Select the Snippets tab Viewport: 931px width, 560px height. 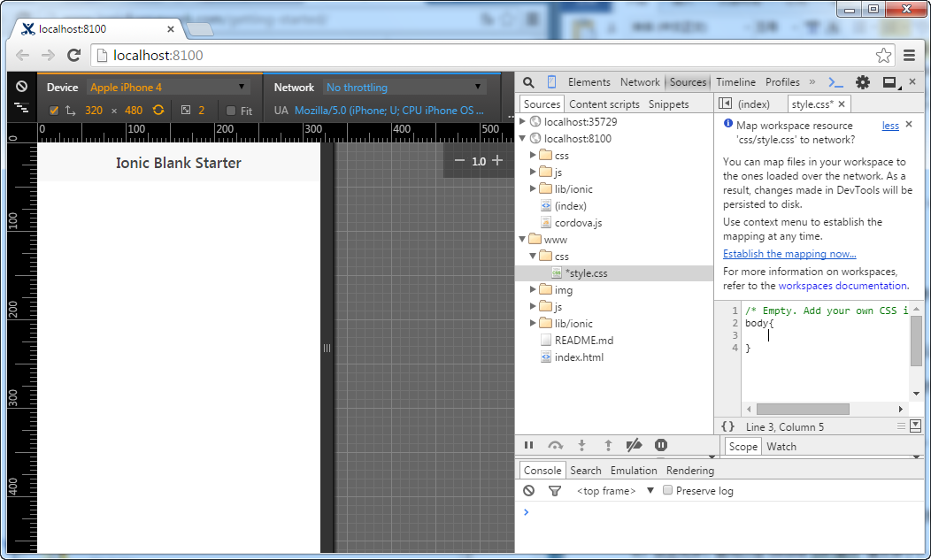668,104
